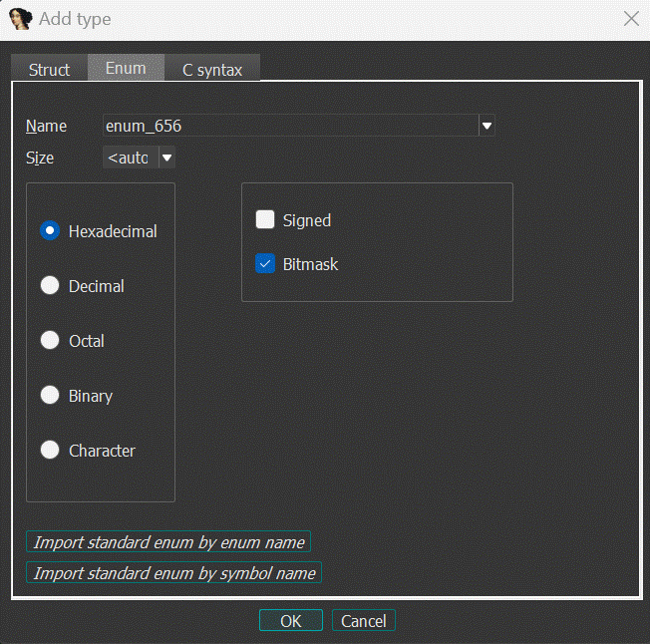Enable the Signed checkbox
Viewport: 650px width, 644px height.
click(x=265, y=220)
